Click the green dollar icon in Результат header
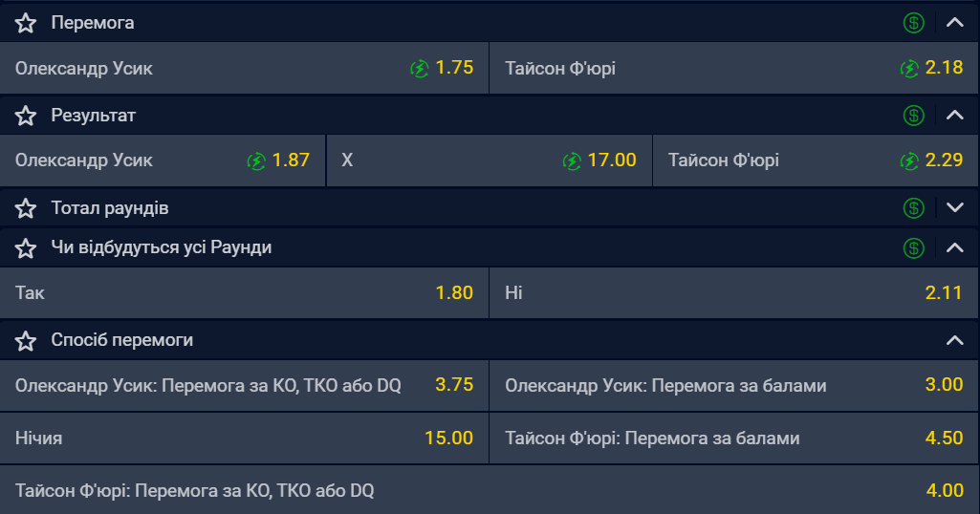This screenshot has width=980, height=514. point(914,116)
